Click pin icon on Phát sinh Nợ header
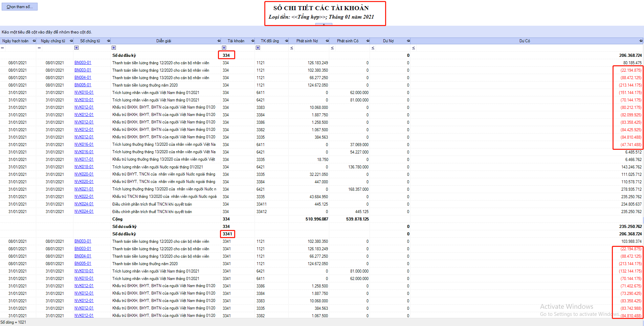The width and height of the screenshot is (644, 326). [327, 41]
